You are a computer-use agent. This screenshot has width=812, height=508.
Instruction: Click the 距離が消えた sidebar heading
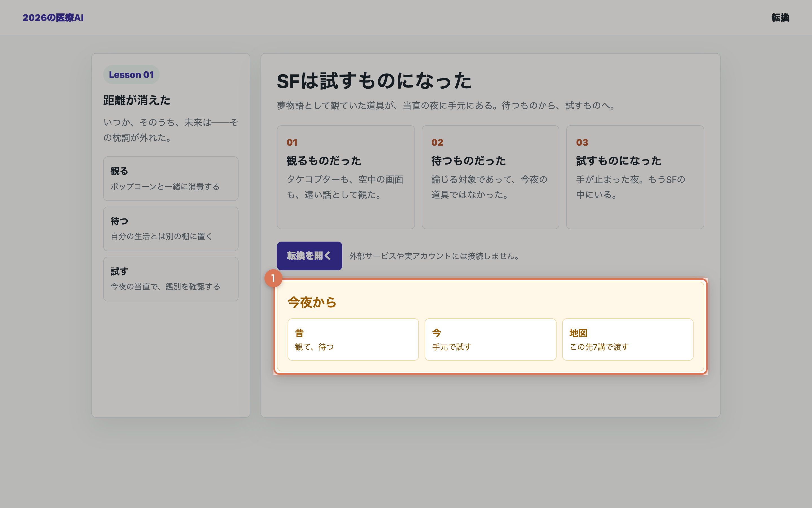[136, 100]
